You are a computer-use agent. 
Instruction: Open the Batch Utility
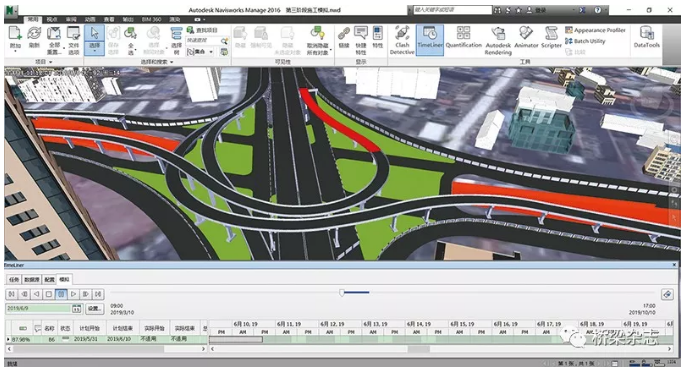click(585, 41)
